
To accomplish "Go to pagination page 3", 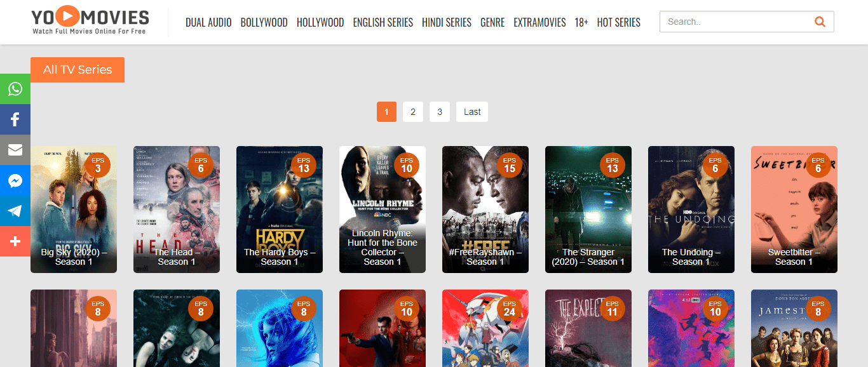I will point(440,112).
